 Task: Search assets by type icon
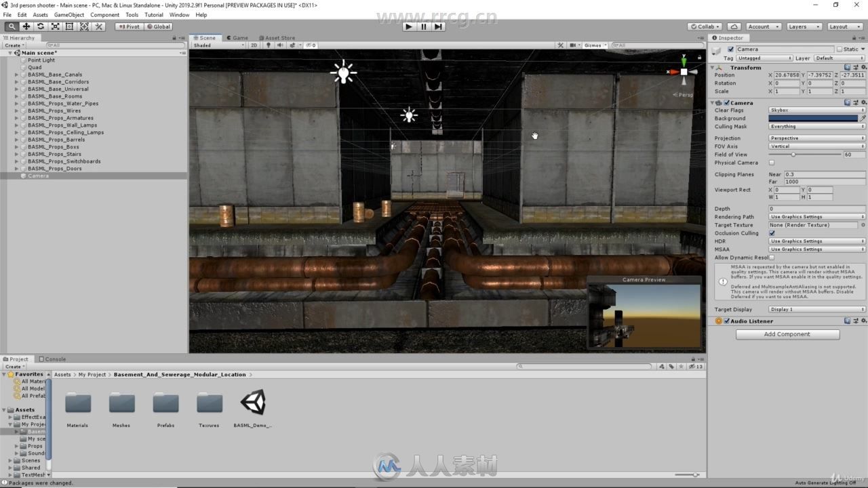click(660, 366)
